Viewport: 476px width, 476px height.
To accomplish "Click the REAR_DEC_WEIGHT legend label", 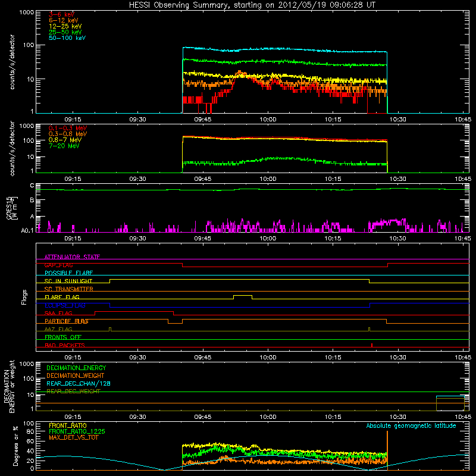I will point(73,392).
